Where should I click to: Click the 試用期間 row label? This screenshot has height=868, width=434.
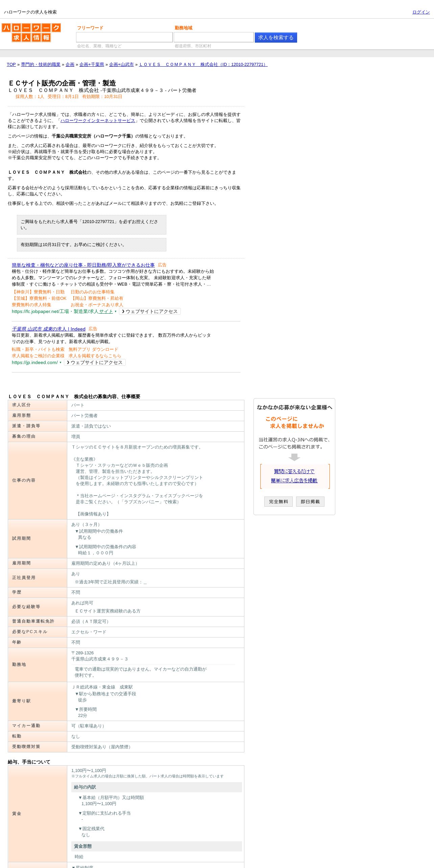point(21,538)
